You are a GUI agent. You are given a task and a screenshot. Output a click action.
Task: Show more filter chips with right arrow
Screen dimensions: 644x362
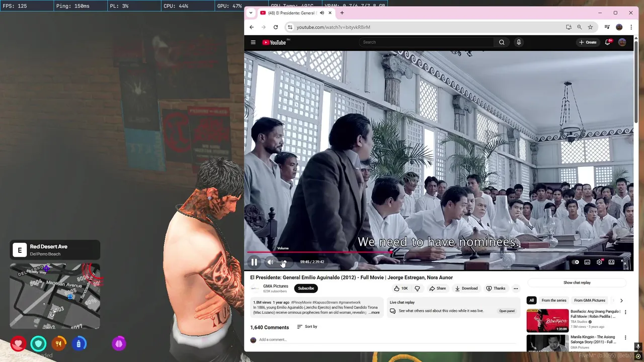[621, 300]
